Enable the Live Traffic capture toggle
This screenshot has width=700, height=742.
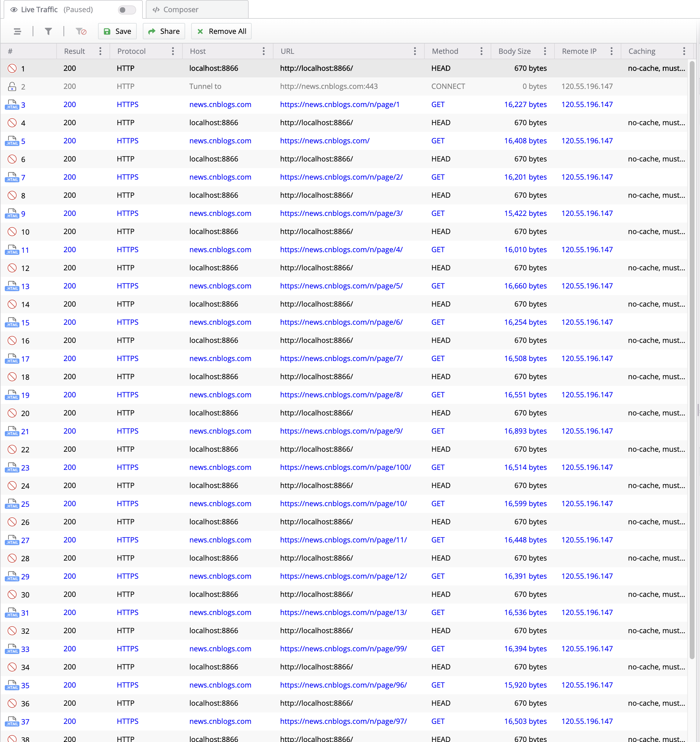(126, 10)
